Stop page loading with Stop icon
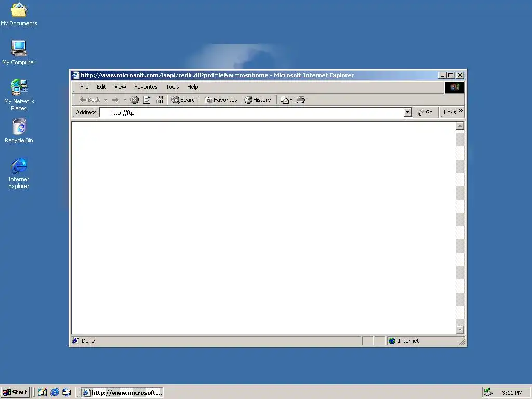This screenshot has width=532, height=399. click(135, 100)
